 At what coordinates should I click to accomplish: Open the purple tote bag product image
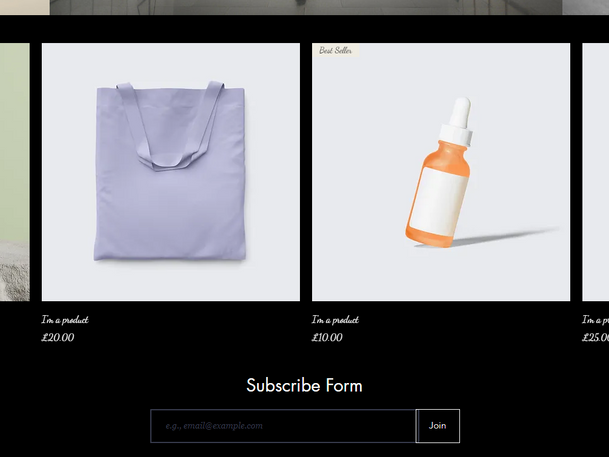click(x=171, y=172)
